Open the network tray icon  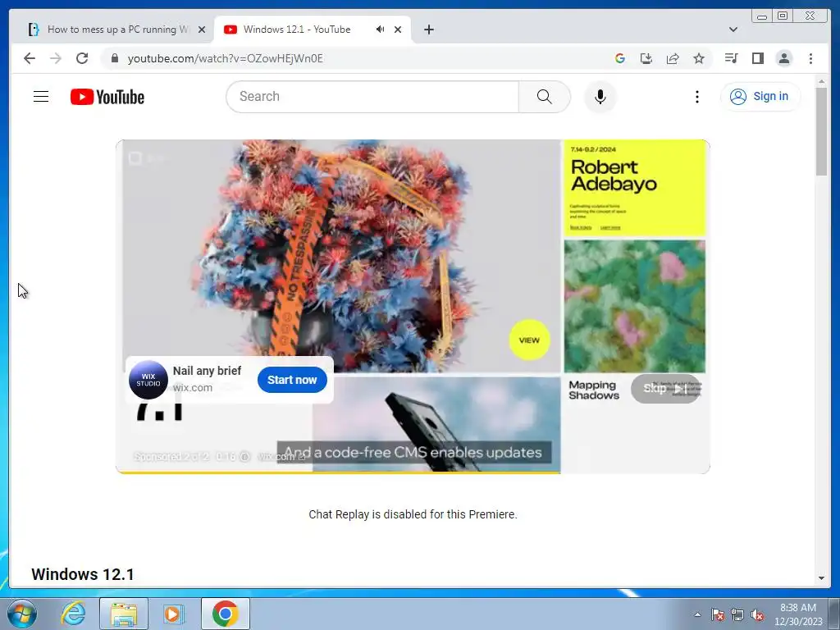pyautogui.click(x=737, y=614)
